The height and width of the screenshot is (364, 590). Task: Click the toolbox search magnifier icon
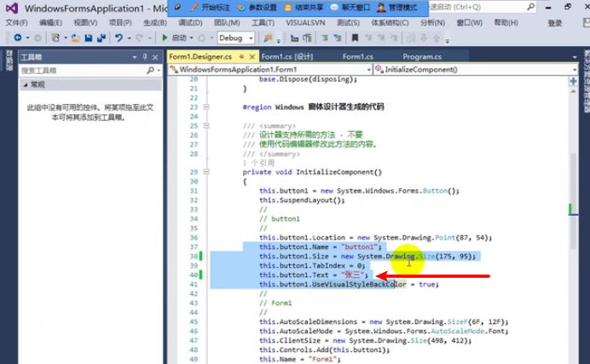[150, 70]
